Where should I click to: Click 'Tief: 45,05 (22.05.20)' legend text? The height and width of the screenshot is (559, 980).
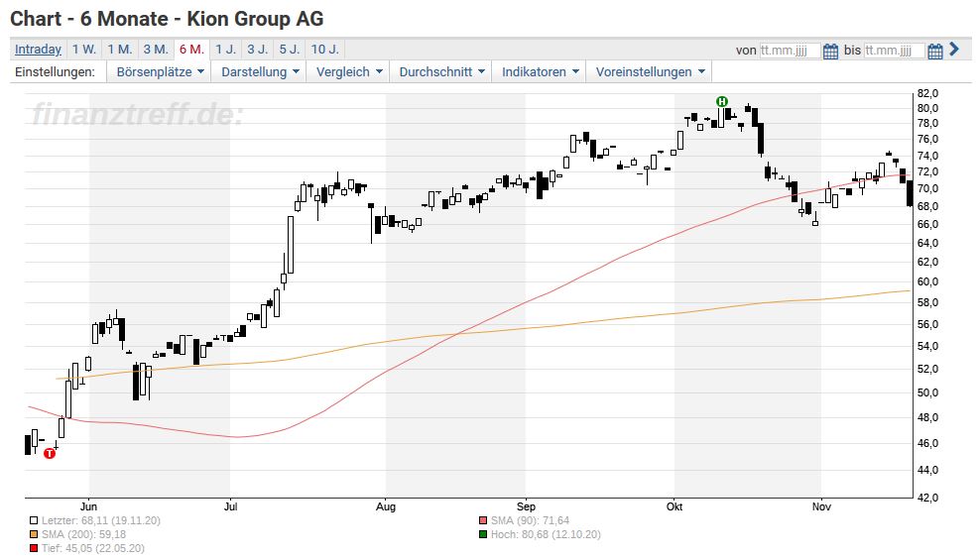(x=93, y=548)
